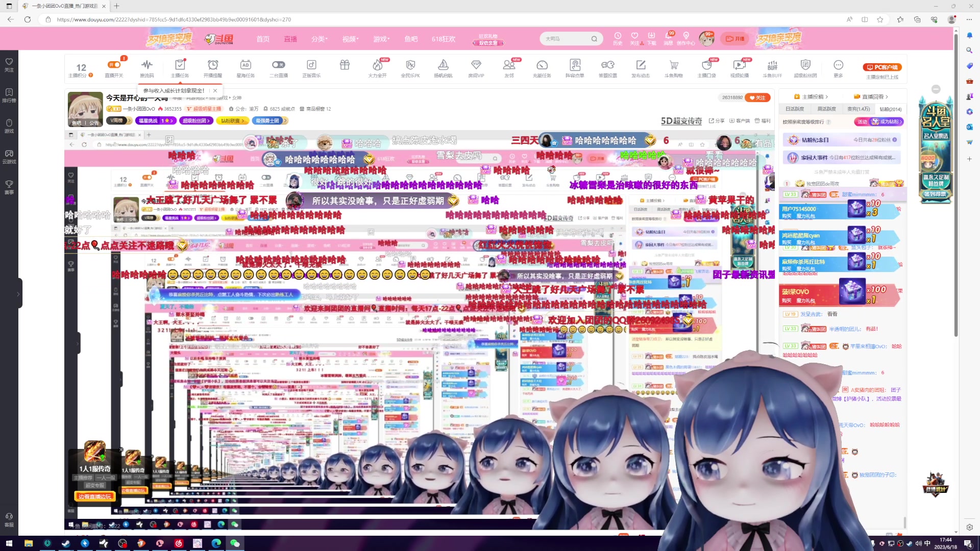
Task: Click the orange 关注 follow button
Action: click(757, 97)
